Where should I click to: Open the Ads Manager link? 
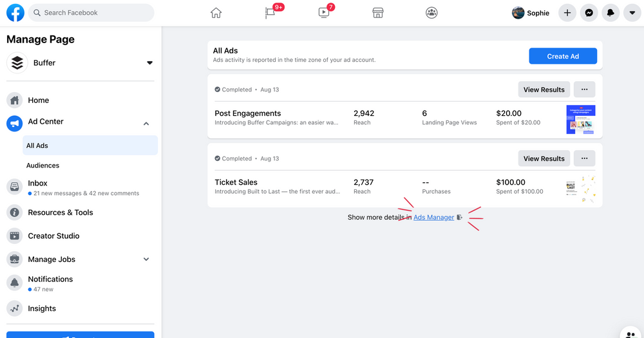(x=433, y=218)
